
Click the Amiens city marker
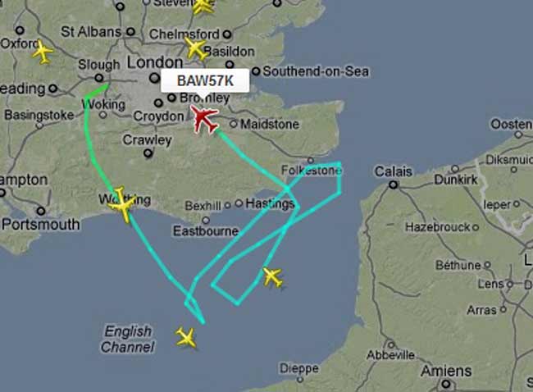(445, 385)
